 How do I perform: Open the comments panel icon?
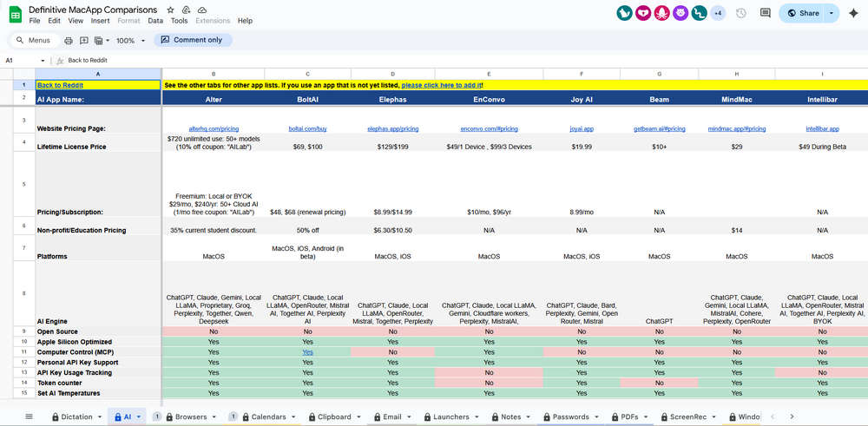765,13
